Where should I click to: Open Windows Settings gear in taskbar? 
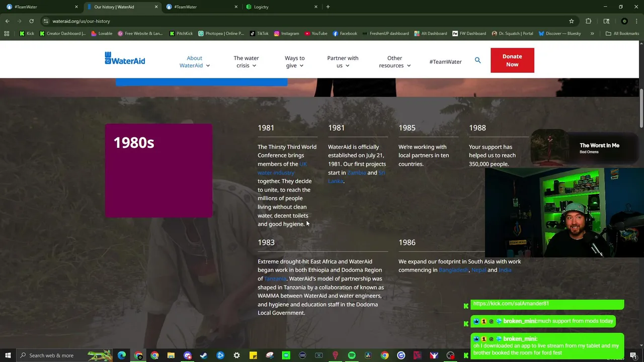[x=236, y=355]
